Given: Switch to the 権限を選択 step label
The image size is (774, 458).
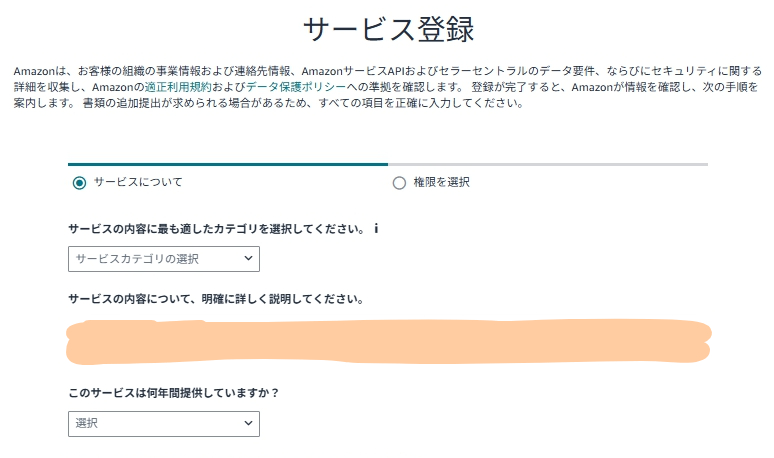Looking at the screenshot, I should click(x=441, y=182).
